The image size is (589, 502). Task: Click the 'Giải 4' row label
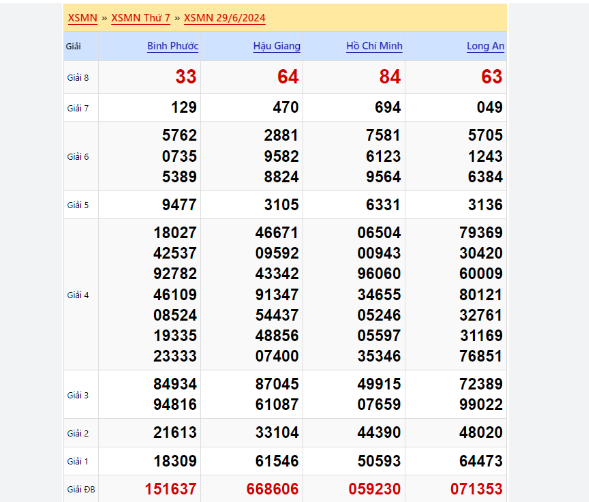pos(78,295)
